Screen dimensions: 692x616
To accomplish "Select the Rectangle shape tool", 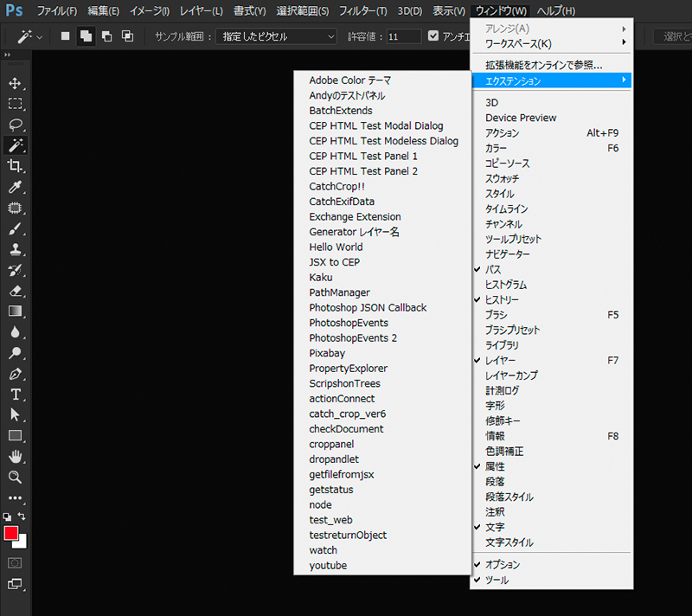I will 15,436.
